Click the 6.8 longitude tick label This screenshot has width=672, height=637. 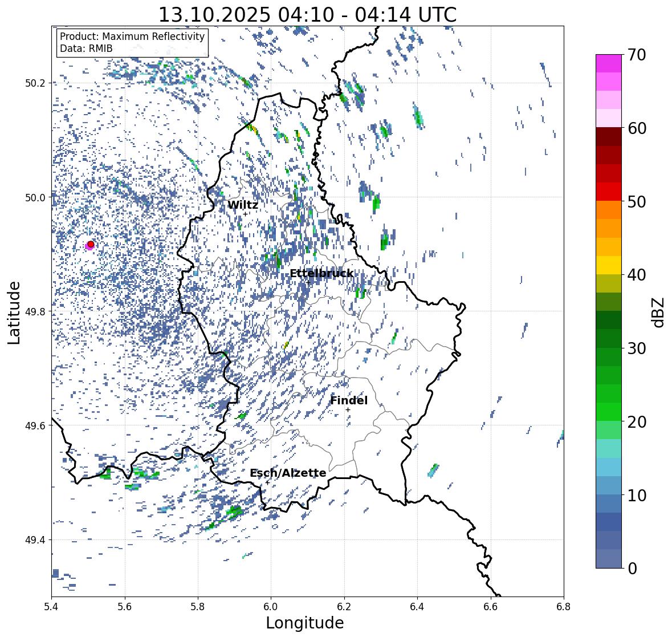[x=564, y=606]
